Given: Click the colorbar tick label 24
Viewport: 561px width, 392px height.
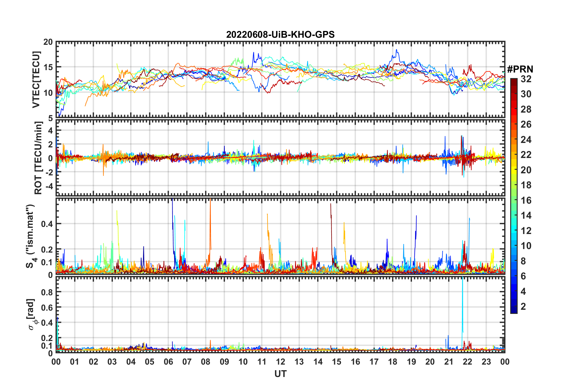Looking at the screenshot, I should click(x=526, y=139).
